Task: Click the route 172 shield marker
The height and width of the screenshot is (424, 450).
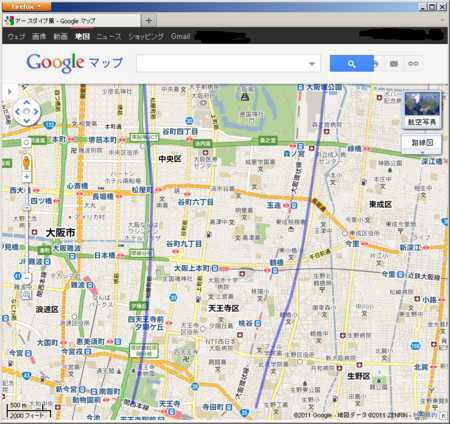Action: 49,125
